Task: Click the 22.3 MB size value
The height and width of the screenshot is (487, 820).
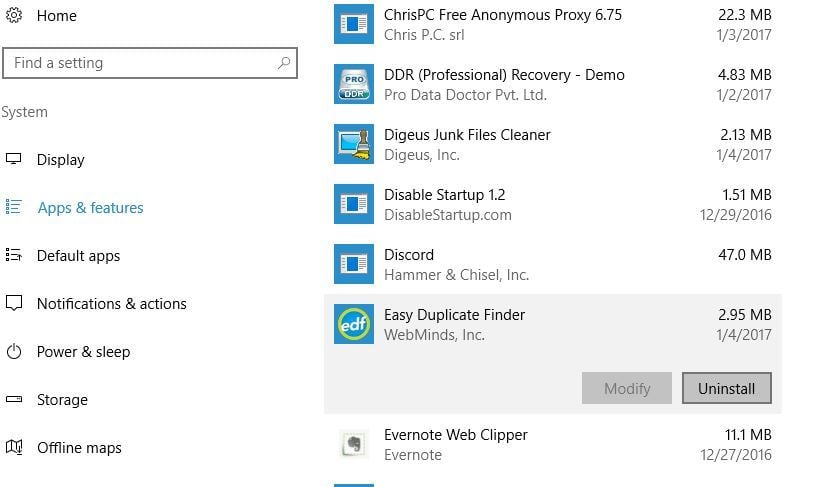Action: pos(745,15)
